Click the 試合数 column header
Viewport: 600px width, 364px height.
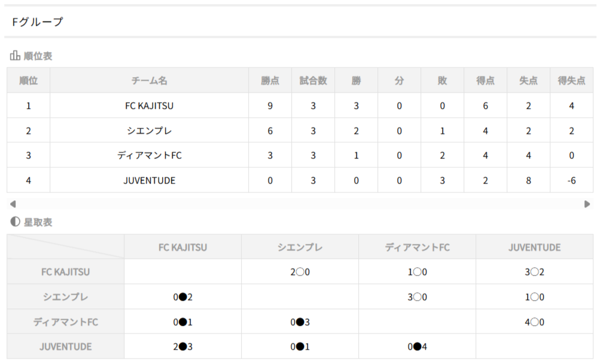click(x=313, y=81)
